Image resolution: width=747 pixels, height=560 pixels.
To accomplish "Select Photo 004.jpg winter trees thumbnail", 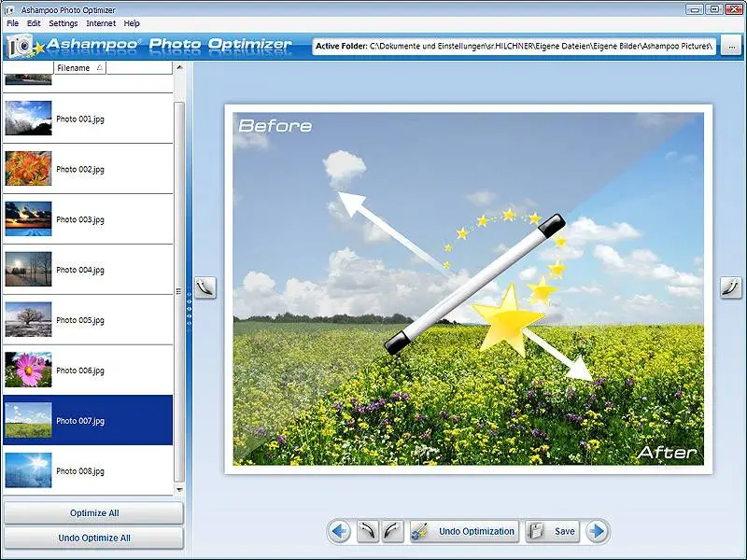I will pos(28,269).
